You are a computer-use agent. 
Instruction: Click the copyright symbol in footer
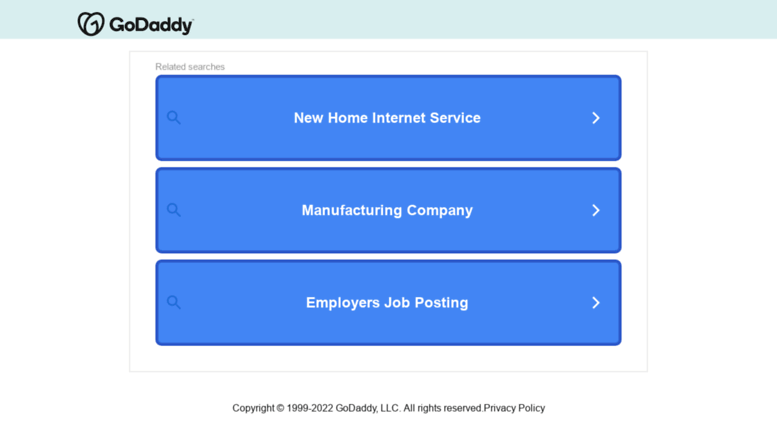tap(280, 408)
